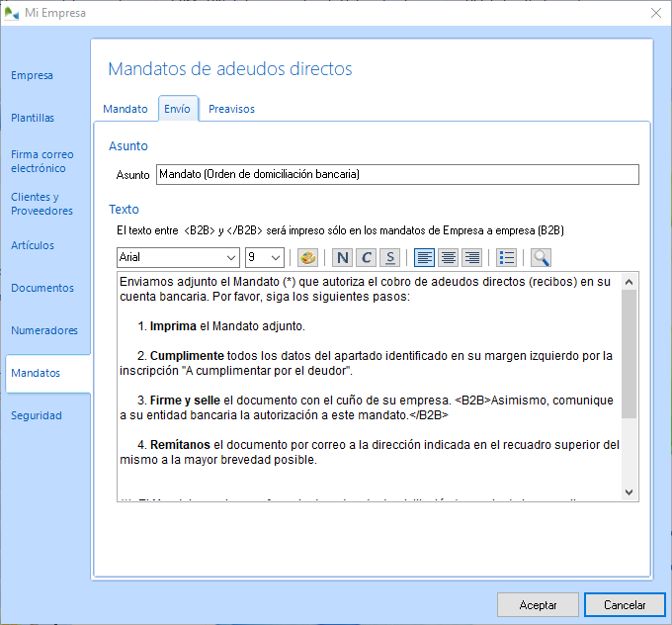Open the Seguridad section
The height and width of the screenshot is (625, 672).
pos(37,415)
